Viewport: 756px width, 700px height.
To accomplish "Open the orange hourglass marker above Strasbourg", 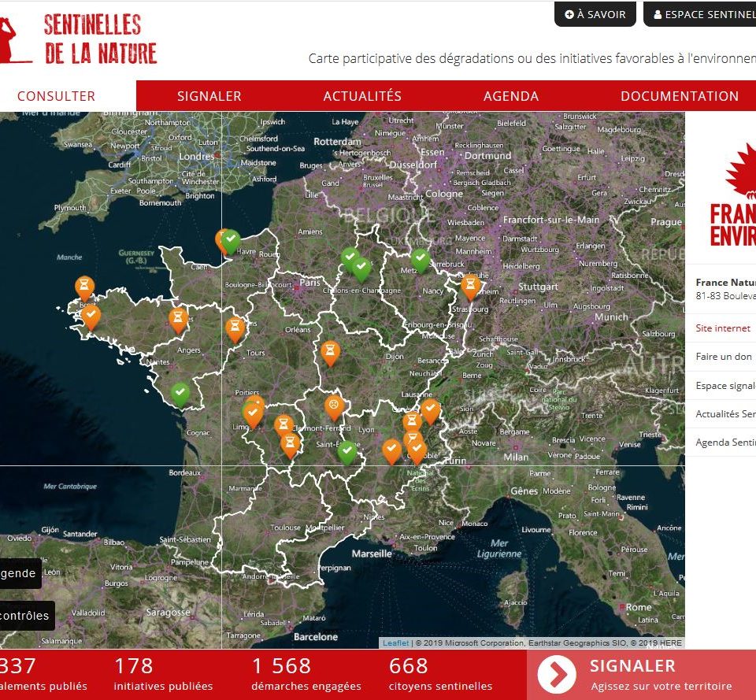I will point(470,287).
